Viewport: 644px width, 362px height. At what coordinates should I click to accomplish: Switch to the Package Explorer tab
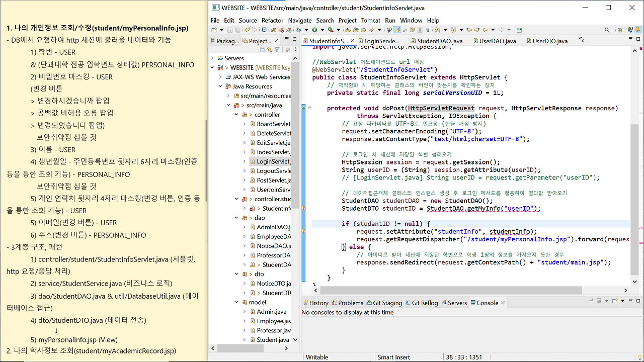pos(224,41)
